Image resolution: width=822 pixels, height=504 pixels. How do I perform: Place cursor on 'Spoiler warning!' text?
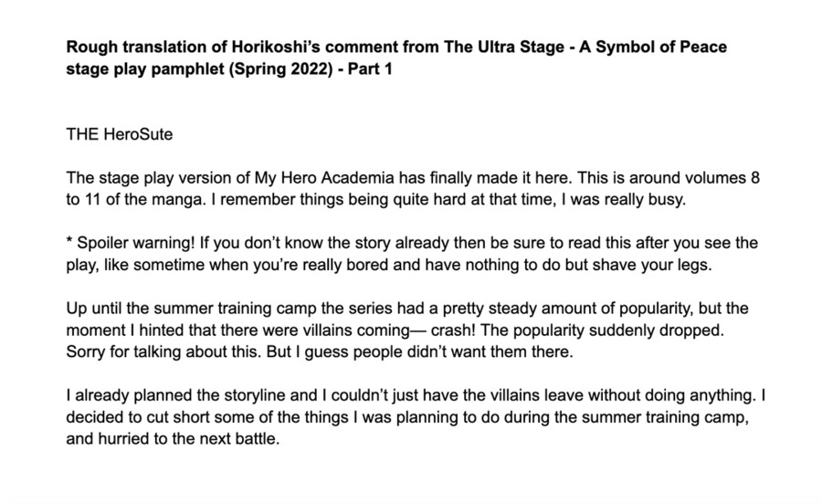click(136, 243)
